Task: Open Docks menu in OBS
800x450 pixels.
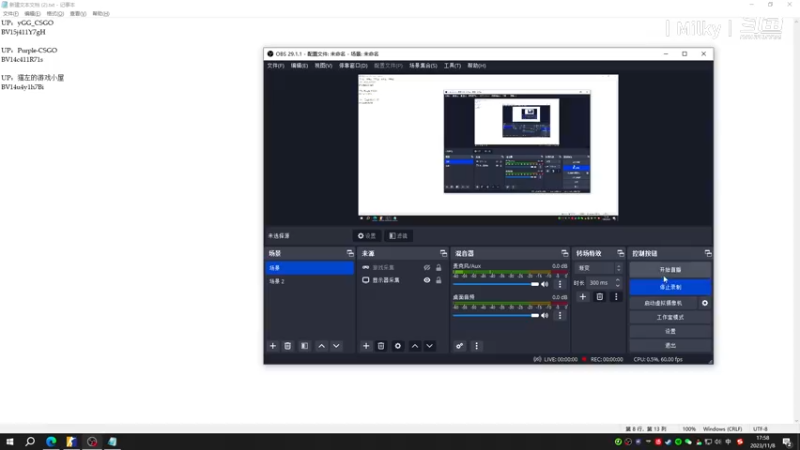Action: tap(353, 66)
